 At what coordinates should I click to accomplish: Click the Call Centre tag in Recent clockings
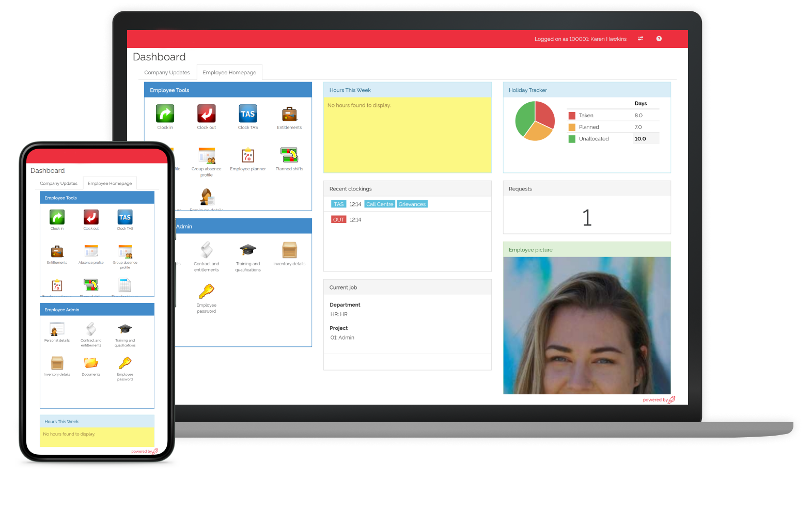coord(380,204)
